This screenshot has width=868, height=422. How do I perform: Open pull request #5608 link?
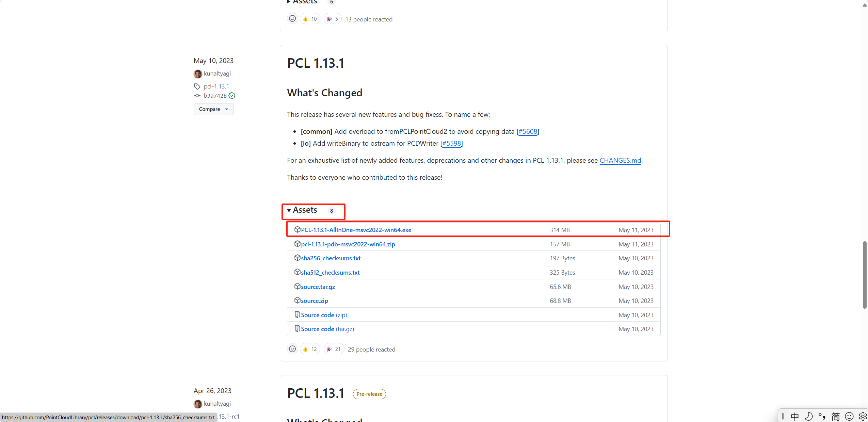tap(528, 131)
